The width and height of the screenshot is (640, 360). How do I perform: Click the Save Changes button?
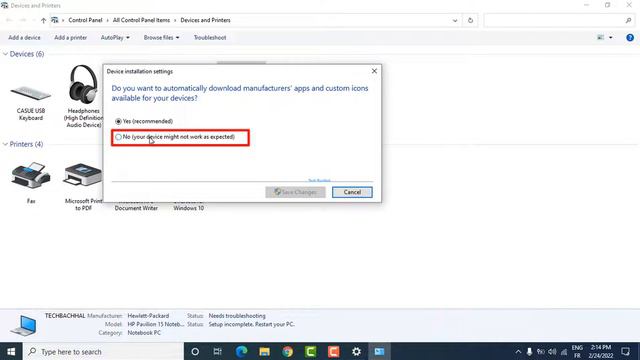(295, 192)
